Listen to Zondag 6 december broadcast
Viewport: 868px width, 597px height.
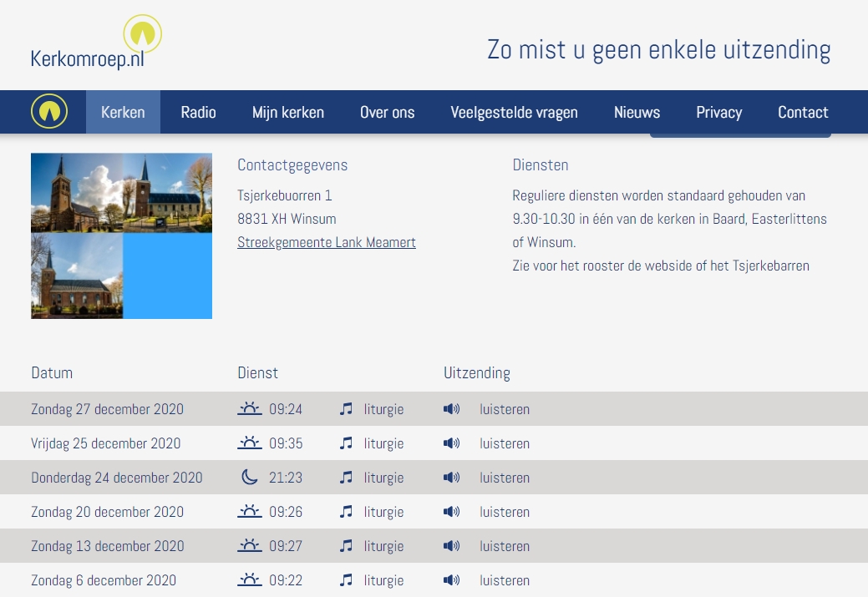[x=505, y=580]
